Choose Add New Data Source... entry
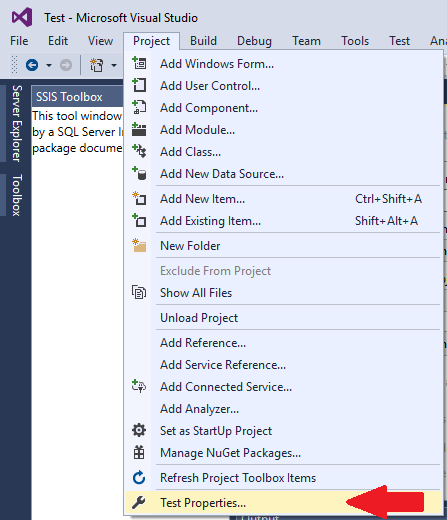This screenshot has width=447, height=520. pos(283,173)
